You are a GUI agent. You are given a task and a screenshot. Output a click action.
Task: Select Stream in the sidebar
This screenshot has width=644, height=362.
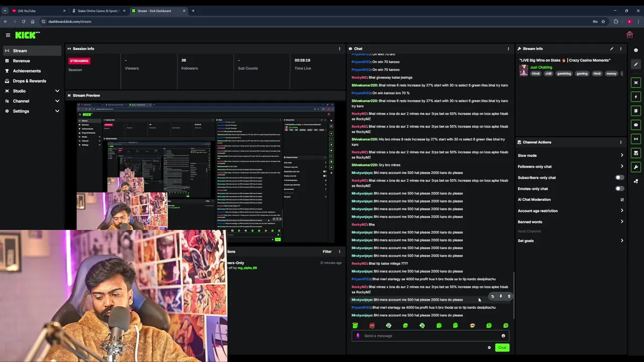pyautogui.click(x=32, y=51)
